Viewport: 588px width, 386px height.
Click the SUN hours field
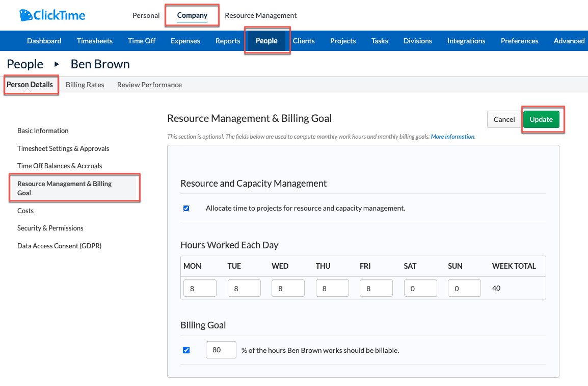tap(464, 288)
